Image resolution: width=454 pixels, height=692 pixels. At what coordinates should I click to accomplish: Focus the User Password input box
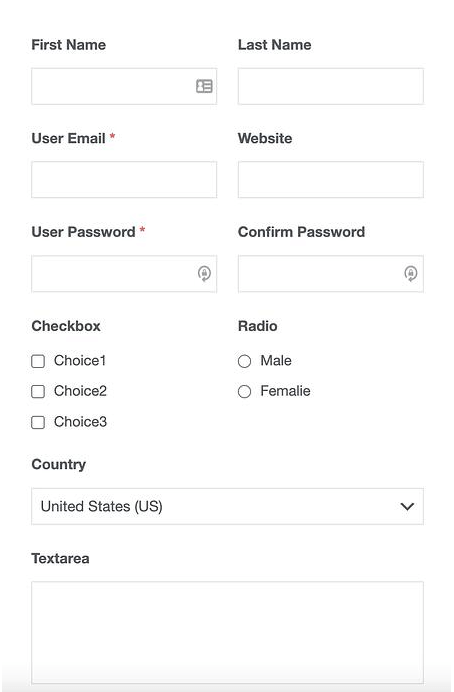click(124, 274)
